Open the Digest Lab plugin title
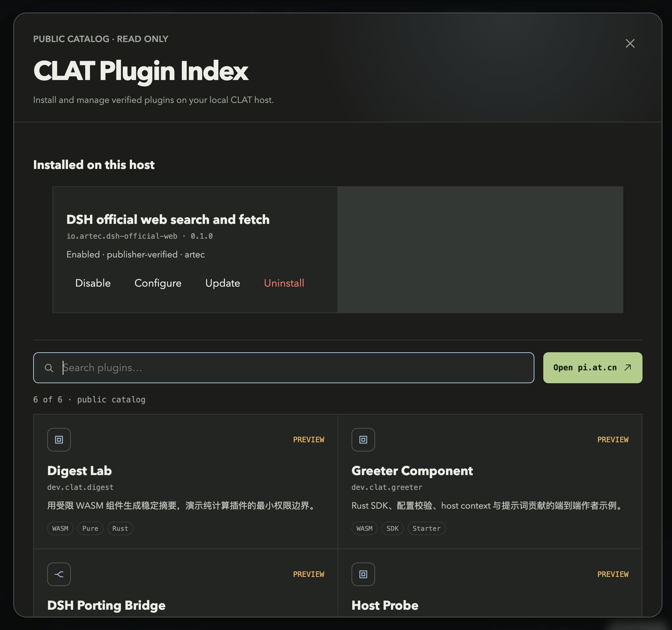 [80, 471]
